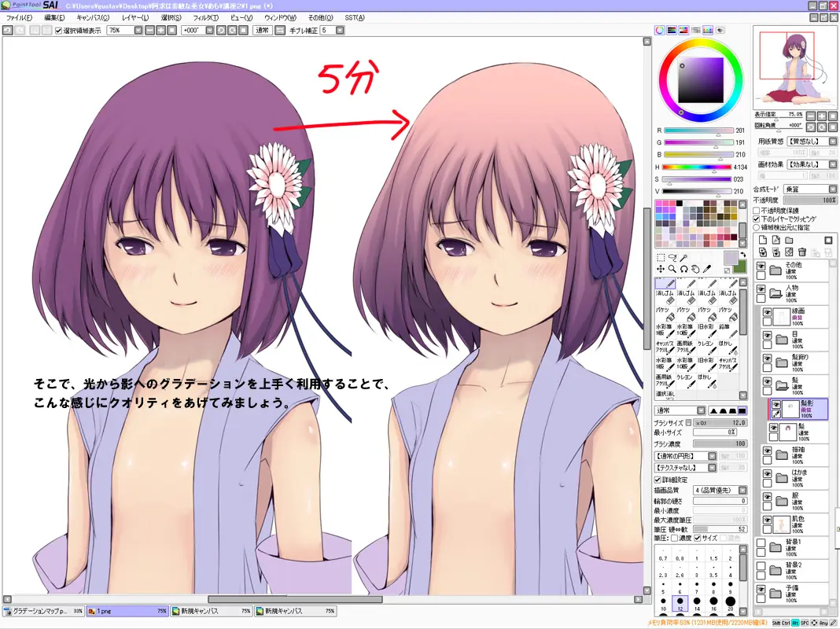
Task: Open the rotation angle dropdown
Action: (x=210, y=31)
